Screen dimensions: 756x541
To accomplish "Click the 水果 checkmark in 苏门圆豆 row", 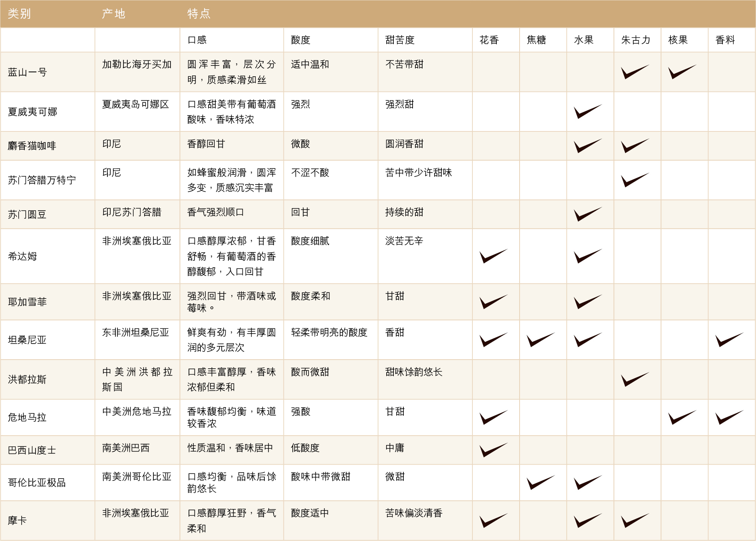I will pos(588,214).
